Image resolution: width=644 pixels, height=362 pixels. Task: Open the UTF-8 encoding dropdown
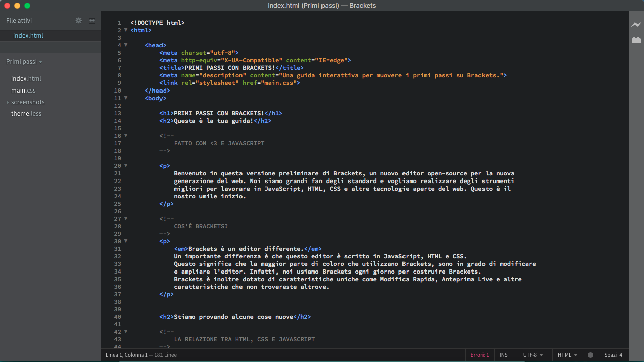pos(533,355)
